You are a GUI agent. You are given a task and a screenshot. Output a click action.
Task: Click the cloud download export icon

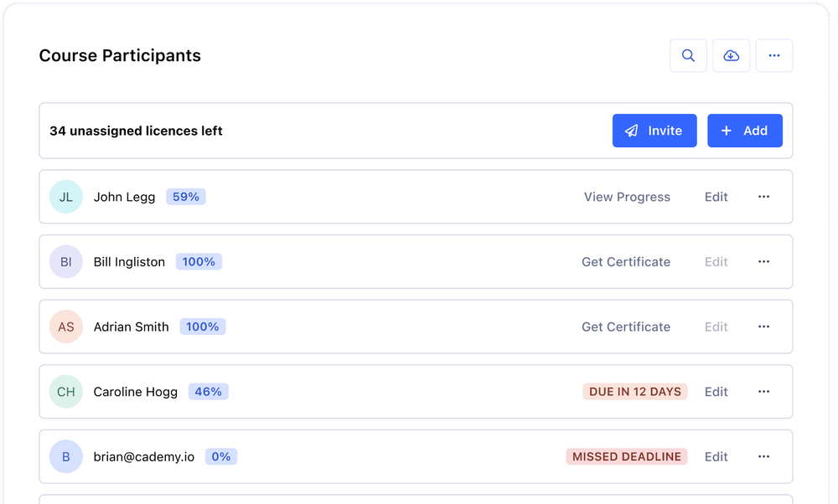click(x=731, y=55)
